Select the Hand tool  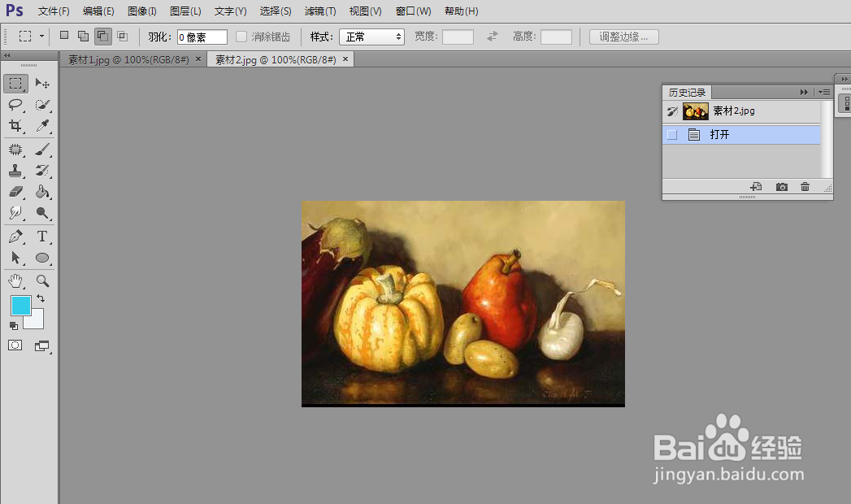(x=15, y=281)
